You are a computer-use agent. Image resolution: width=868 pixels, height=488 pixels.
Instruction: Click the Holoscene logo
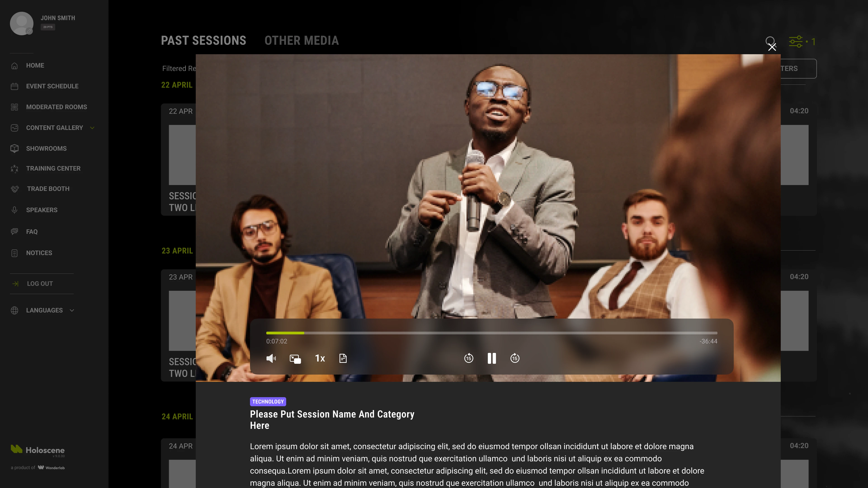[x=37, y=450]
